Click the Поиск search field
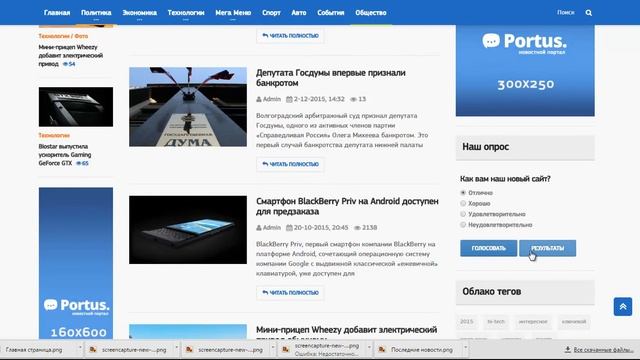 tap(565, 13)
